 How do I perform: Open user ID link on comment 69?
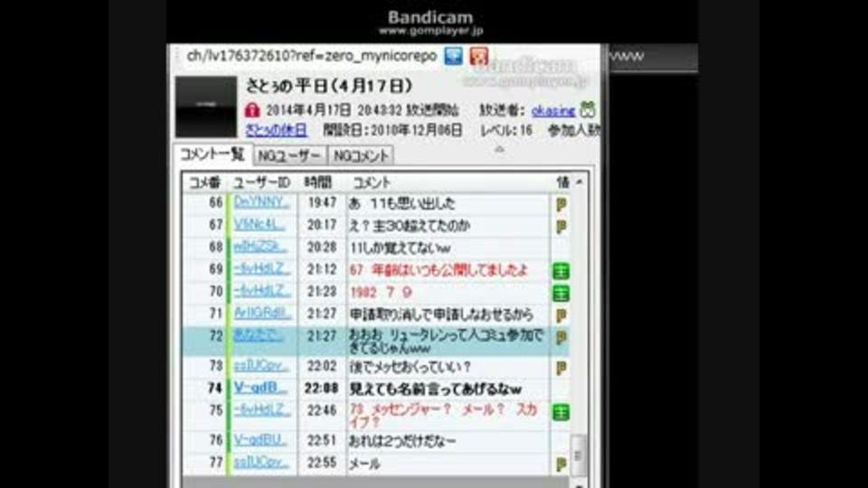coord(262,268)
